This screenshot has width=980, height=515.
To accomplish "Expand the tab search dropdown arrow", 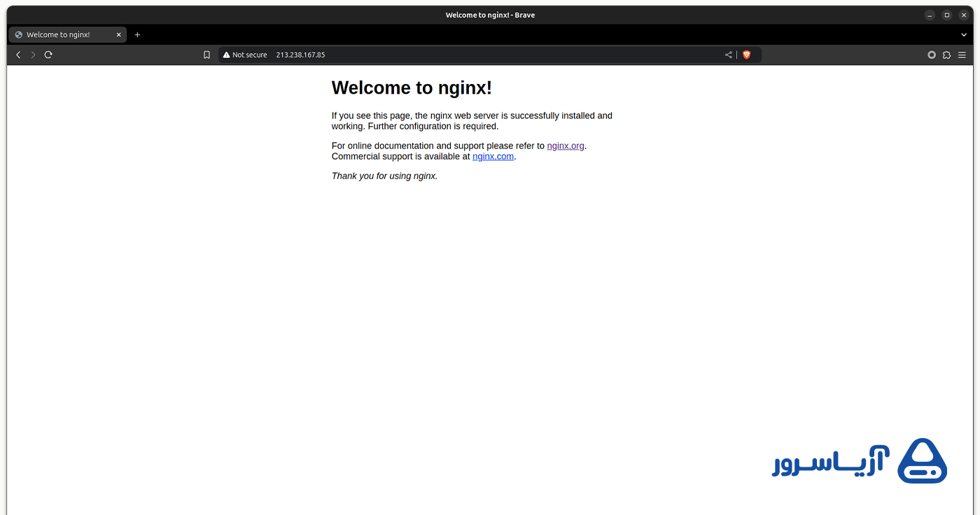I will (964, 34).
